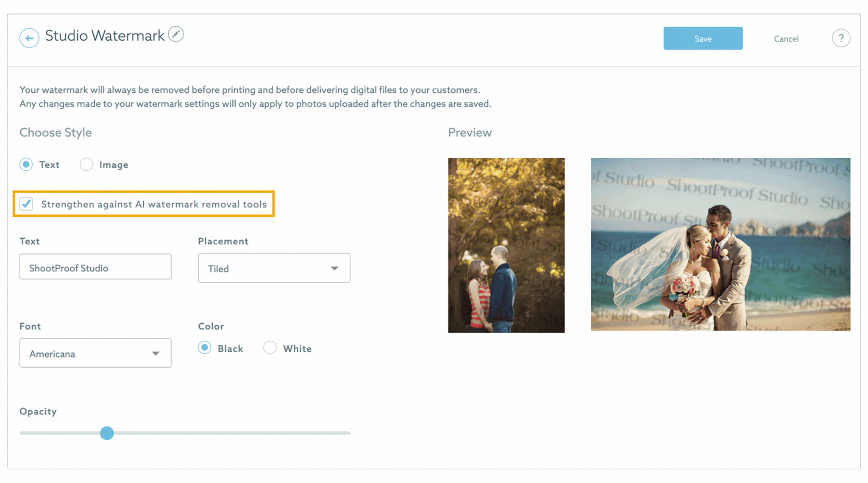Screen dimensions: 868x483
Task: Choose Black watermark color
Action: 205,348
